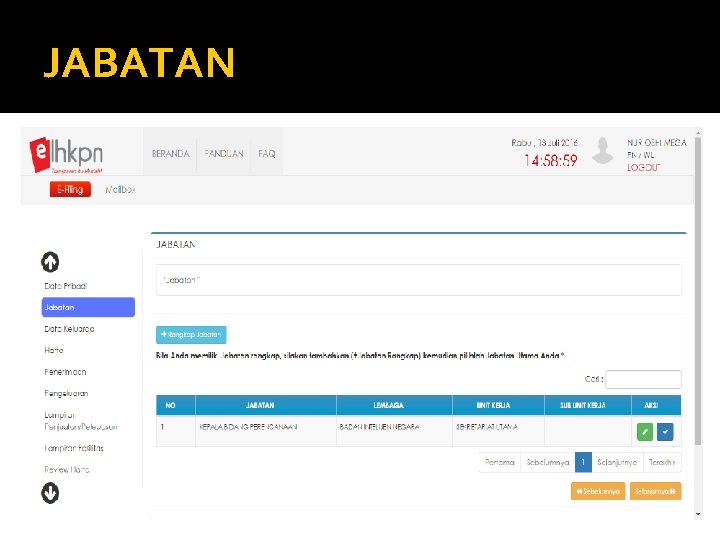Viewport: 720px width, 540px height.
Task: Click the page vertical scrollbar
Action: click(x=698, y=291)
